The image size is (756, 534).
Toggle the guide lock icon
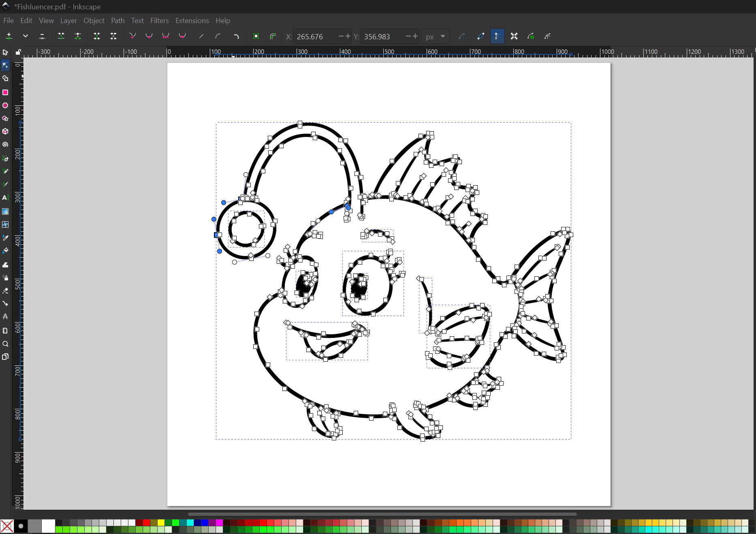[x=18, y=52]
